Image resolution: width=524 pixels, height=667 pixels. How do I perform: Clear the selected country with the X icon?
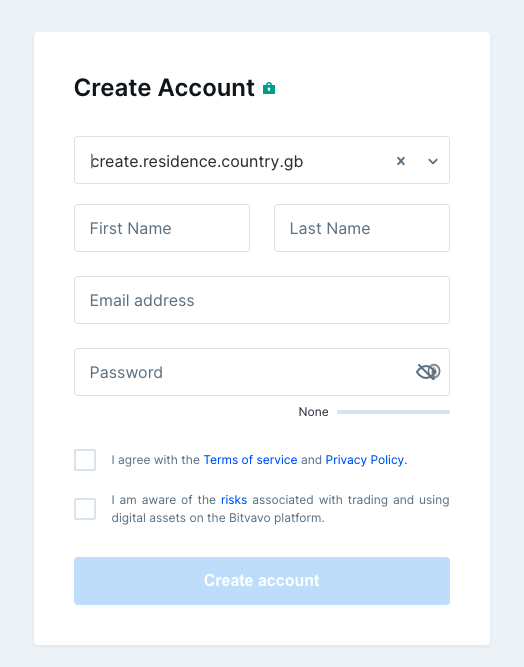[401, 161]
